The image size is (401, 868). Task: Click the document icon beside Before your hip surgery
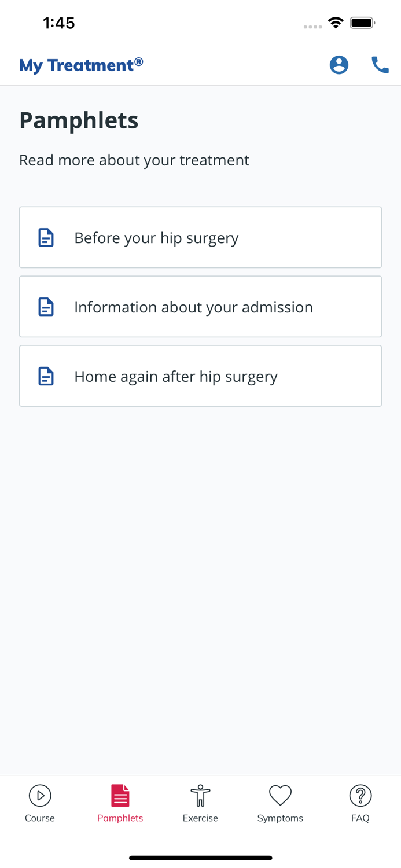46,237
